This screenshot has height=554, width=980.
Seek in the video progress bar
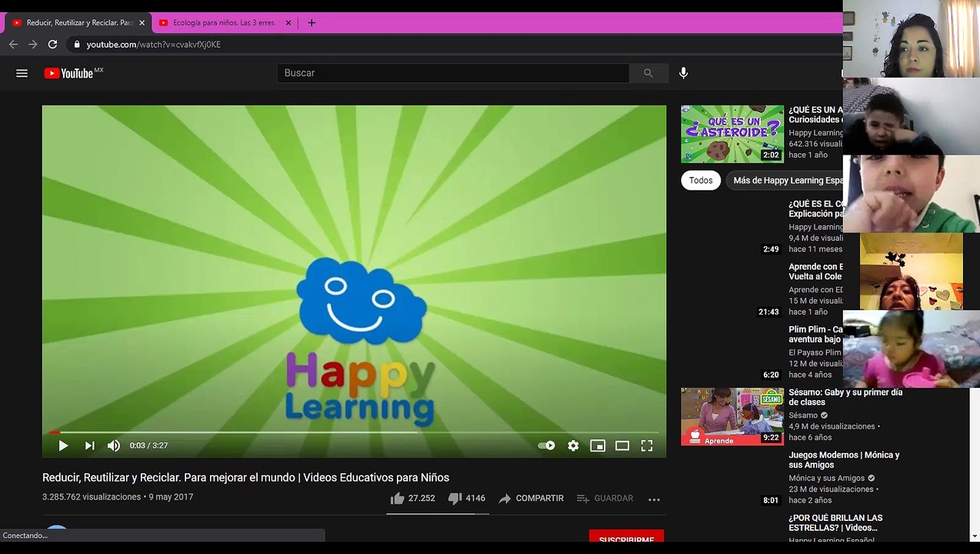(x=354, y=432)
